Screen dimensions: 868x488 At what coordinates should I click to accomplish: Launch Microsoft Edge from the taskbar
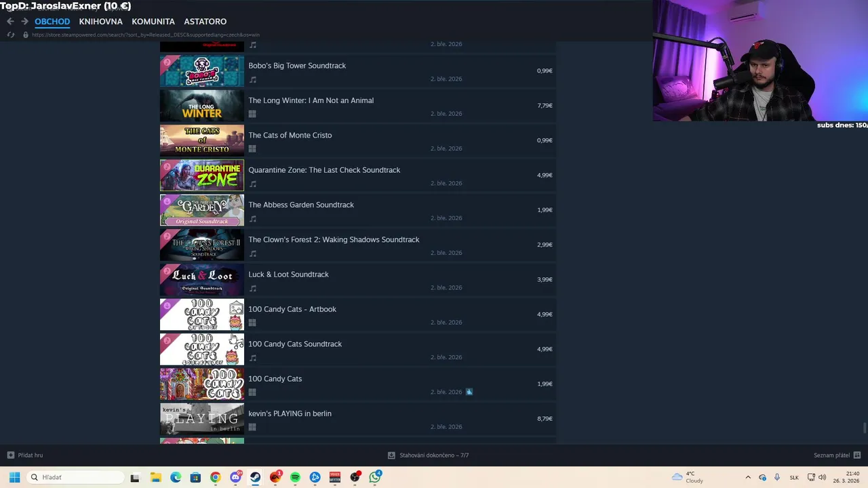click(176, 477)
